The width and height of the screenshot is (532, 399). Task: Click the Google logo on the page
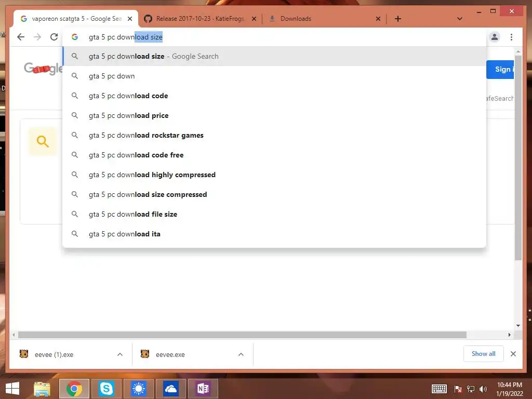(43, 69)
